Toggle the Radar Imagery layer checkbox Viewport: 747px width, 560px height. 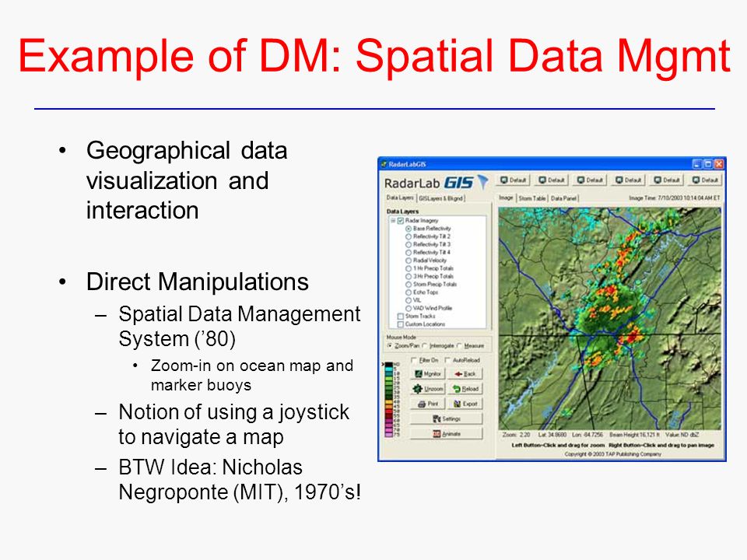[401, 220]
